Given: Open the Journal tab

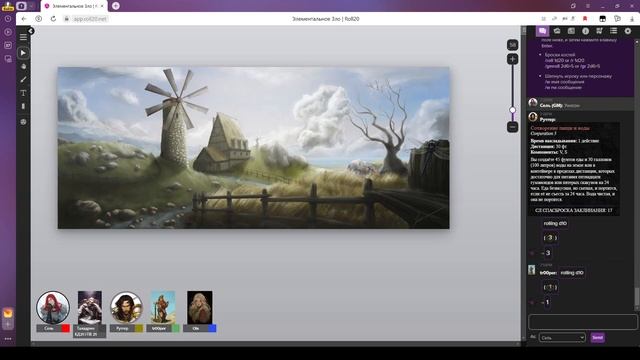Looking at the screenshot, I should (x=571, y=31).
